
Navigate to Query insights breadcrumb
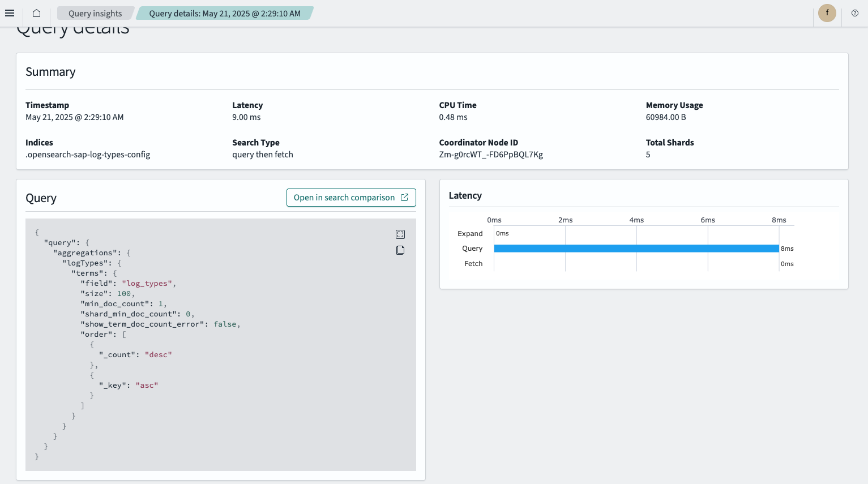point(95,13)
